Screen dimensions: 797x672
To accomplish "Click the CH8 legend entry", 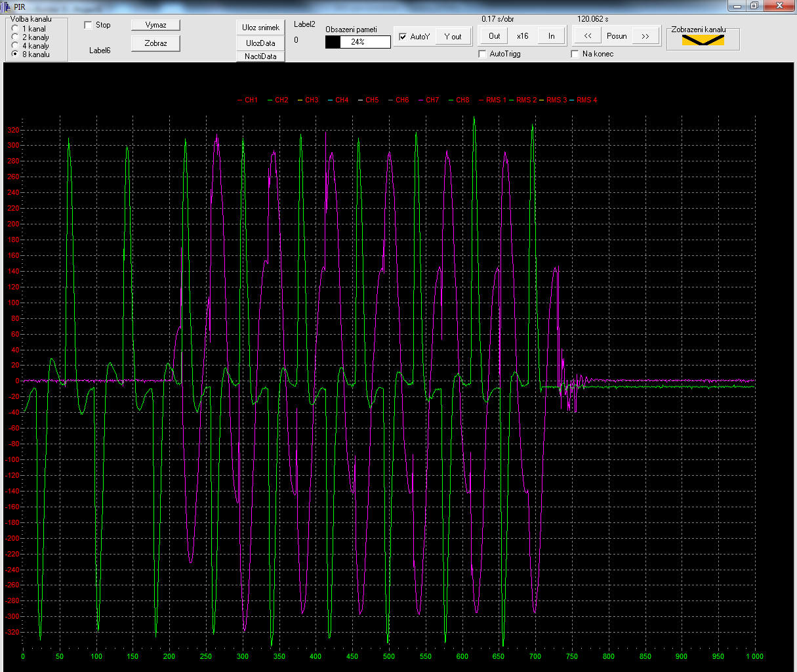I will pyautogui.click(x=459, y=100).
